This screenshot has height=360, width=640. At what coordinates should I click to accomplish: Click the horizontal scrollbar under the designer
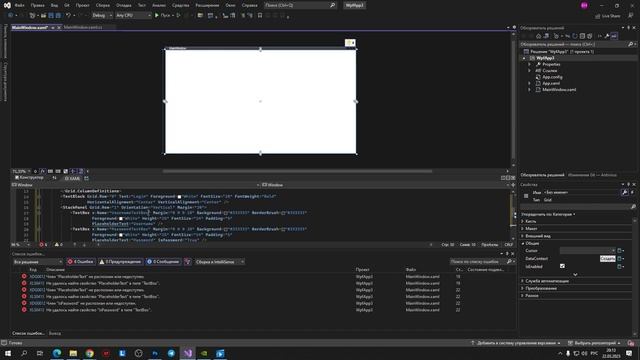(x=297, y=171)
